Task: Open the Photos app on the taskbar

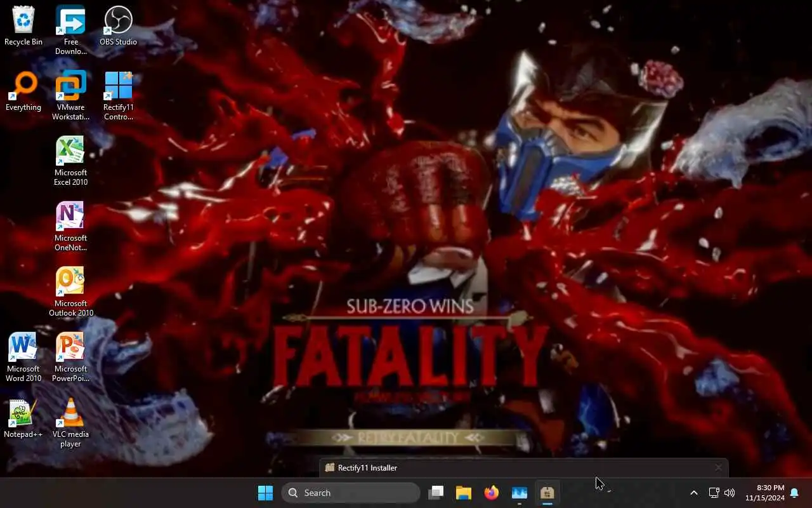Action: 520,493
